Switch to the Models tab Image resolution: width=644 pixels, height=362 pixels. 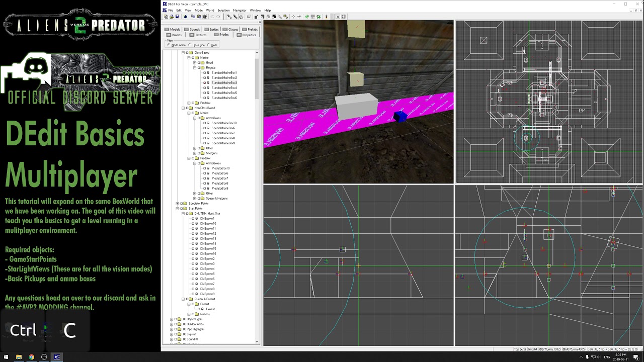click(172, 29)
